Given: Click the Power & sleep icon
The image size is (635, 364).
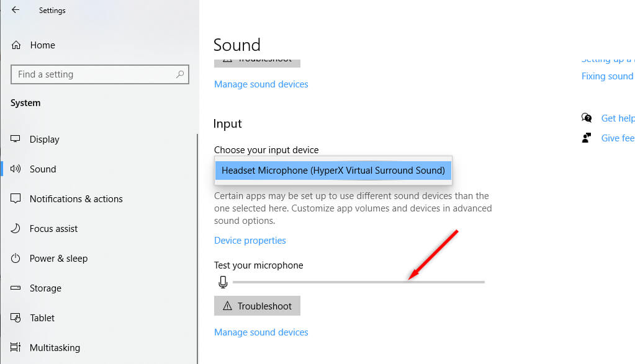Looking at the screenshot, I should (x=16, y=259).
